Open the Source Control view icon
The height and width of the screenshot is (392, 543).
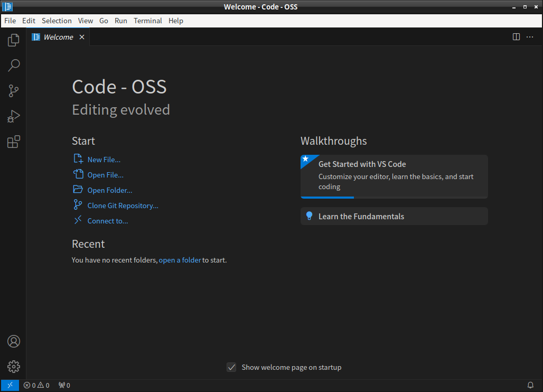click(x=14, y=91)
